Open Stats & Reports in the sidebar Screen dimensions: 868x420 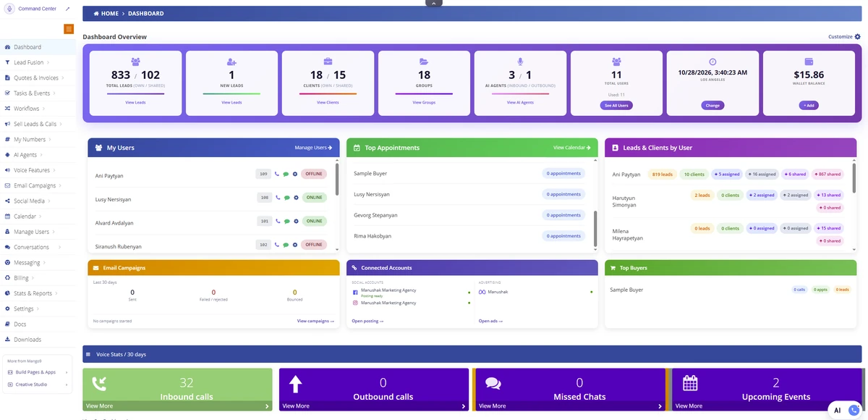38,293
